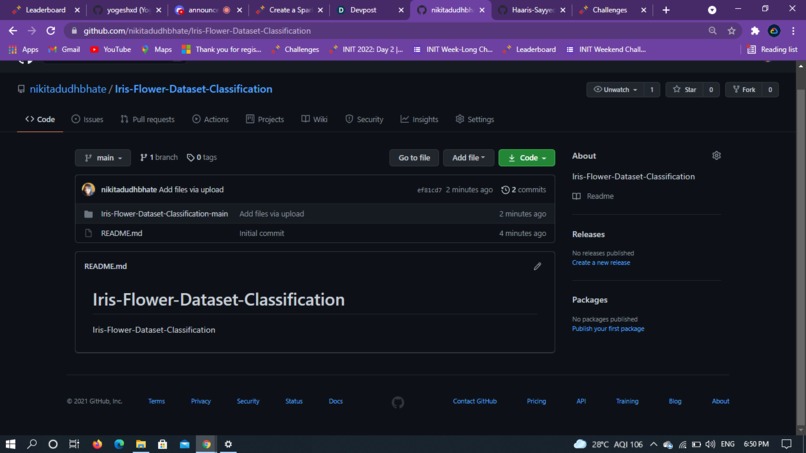Open a new Chrome tab
Viewport: 806px width, 453px height.
(666, 10)
